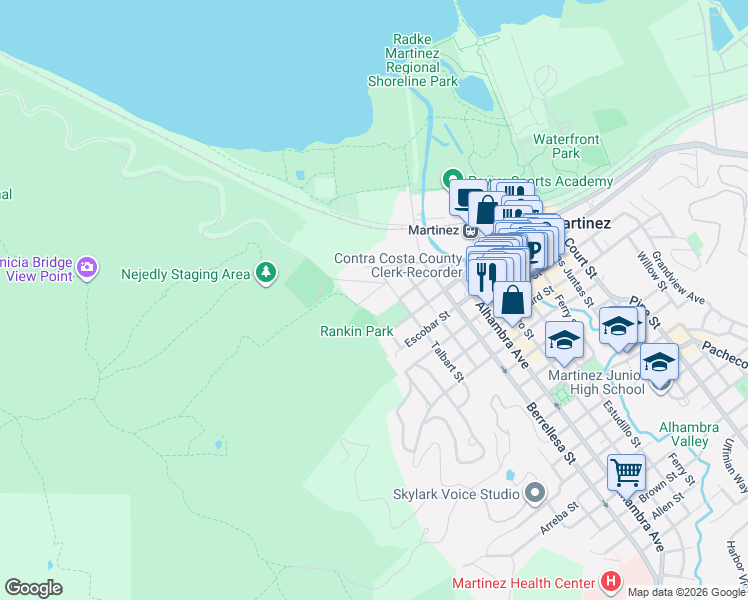The height and width of the screenshot is (600, 748).
Task: Select the Alhambra Valley label
Action: (x=689, y=434)
